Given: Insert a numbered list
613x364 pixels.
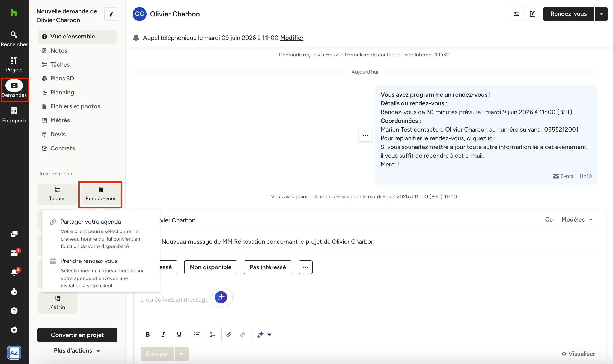Looking at the screenshot, I should tap(213, 334).
